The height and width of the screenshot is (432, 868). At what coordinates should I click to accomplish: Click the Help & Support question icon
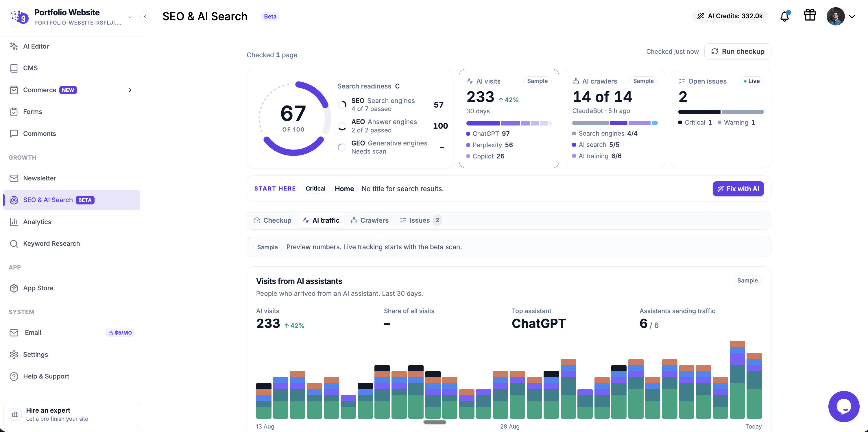coord(14,376)
